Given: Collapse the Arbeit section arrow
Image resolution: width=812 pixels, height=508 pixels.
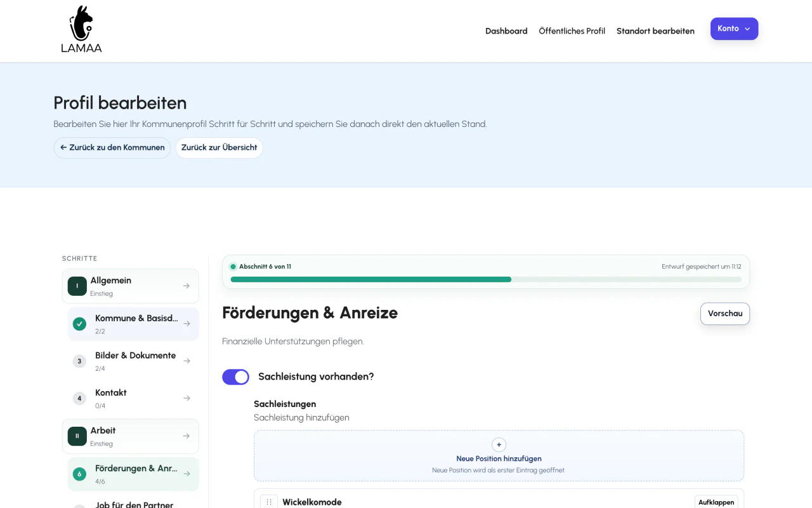Looking at the screenshot, I should point(187,436).
